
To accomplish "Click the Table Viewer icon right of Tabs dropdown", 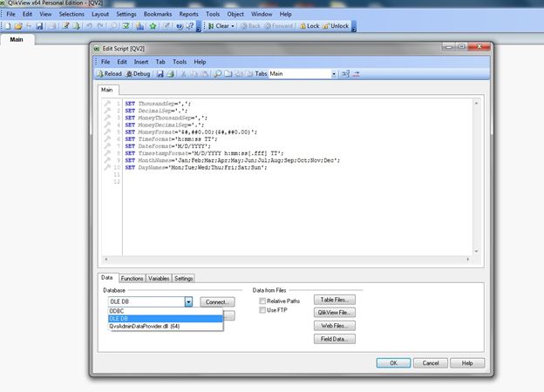I will pos(345,74).
